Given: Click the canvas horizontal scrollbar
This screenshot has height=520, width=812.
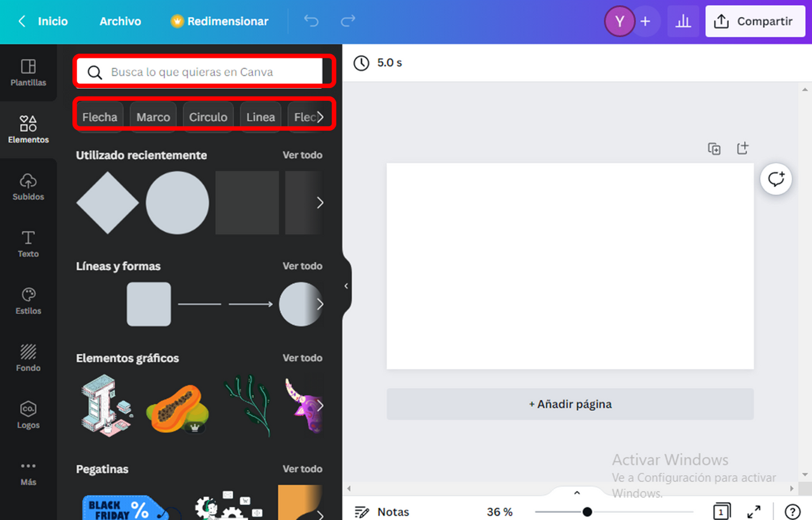Looking at the screenshot, I should pos(570,489).
